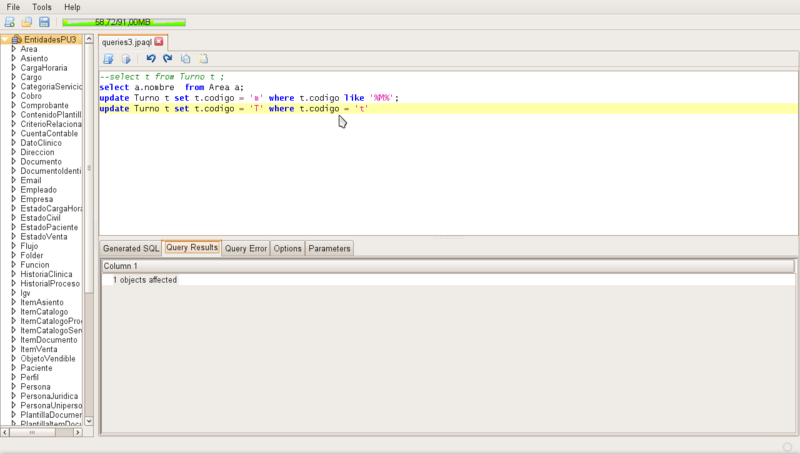Click the tree horizontal scroll-right arrow
This screenshot has height=454, width=800.
[78, 432]
